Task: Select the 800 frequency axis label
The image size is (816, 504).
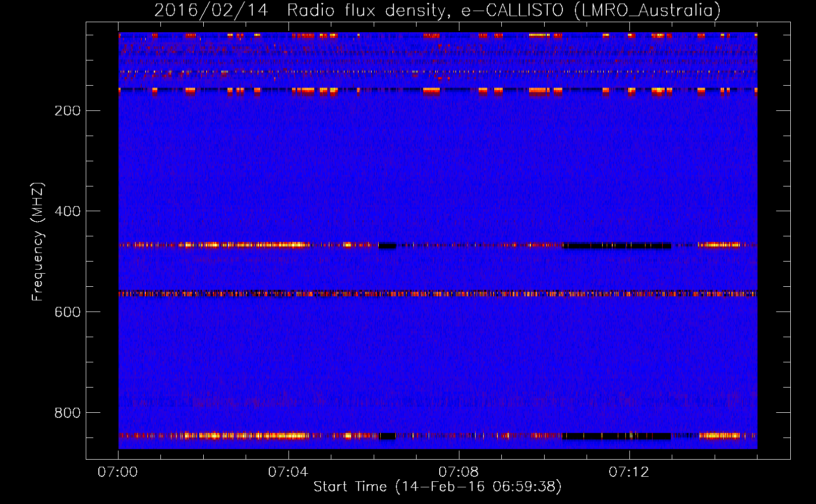Action: pyautogui.click(x=68, y=413)
